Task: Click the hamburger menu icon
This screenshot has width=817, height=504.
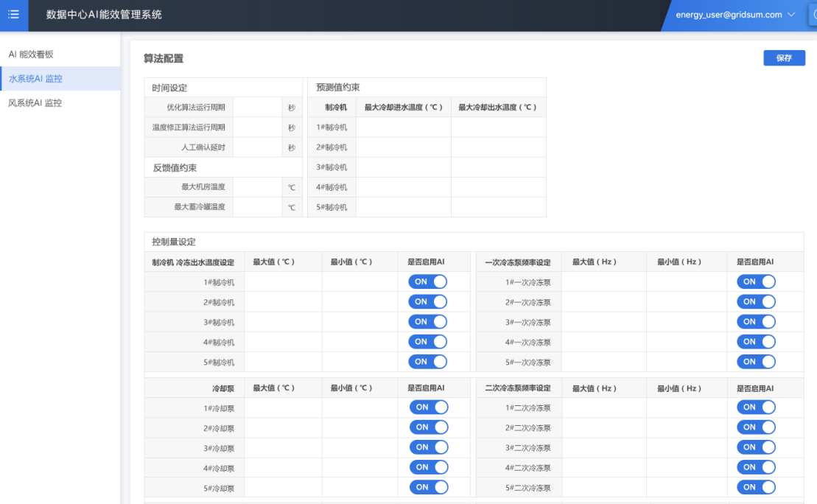Action: [13, 15]
